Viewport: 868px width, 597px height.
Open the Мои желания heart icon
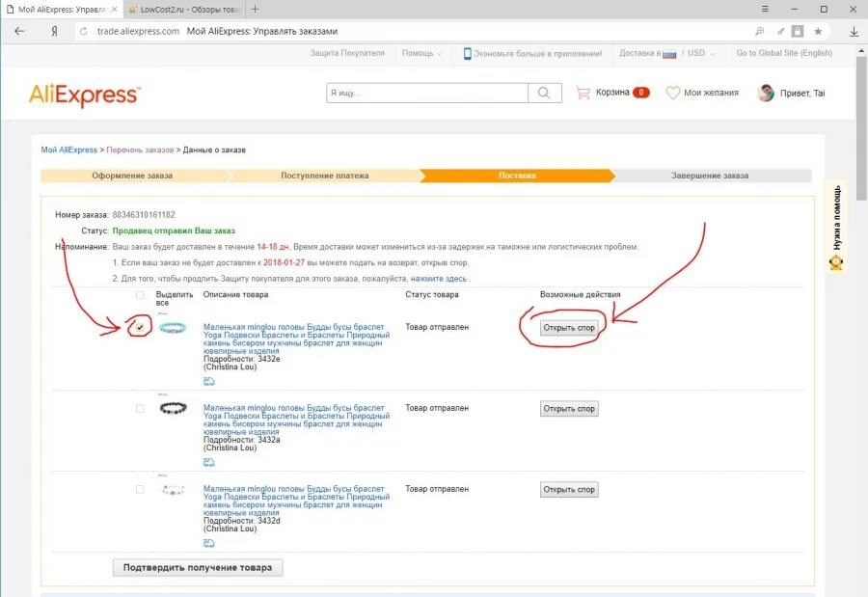pos(672,93)
